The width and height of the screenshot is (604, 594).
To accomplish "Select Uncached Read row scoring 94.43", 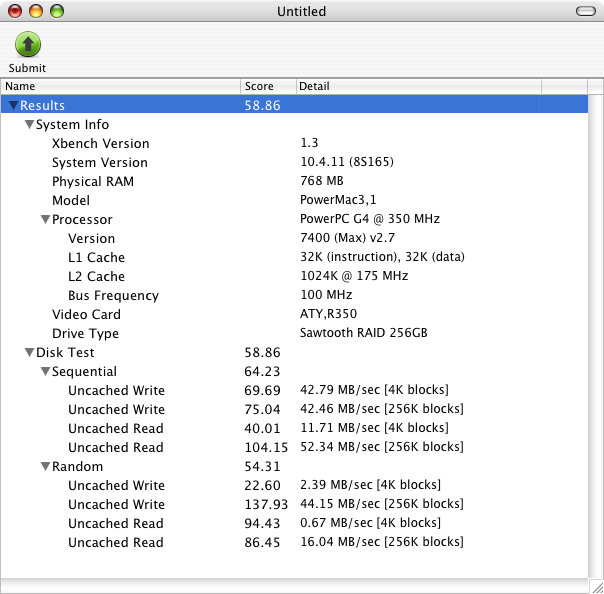I will pyautogui.click(x=294, y=523).
